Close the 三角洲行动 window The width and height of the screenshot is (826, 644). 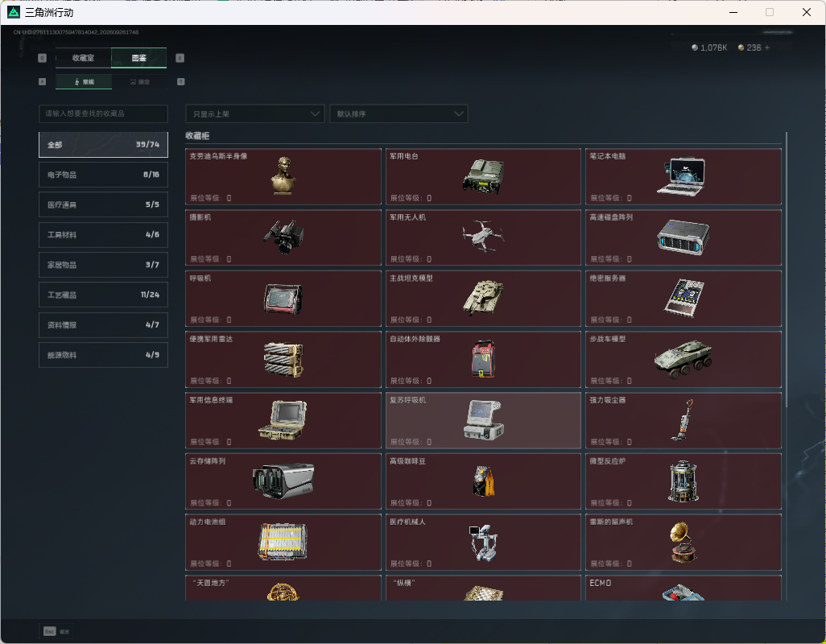click(807, 12)
